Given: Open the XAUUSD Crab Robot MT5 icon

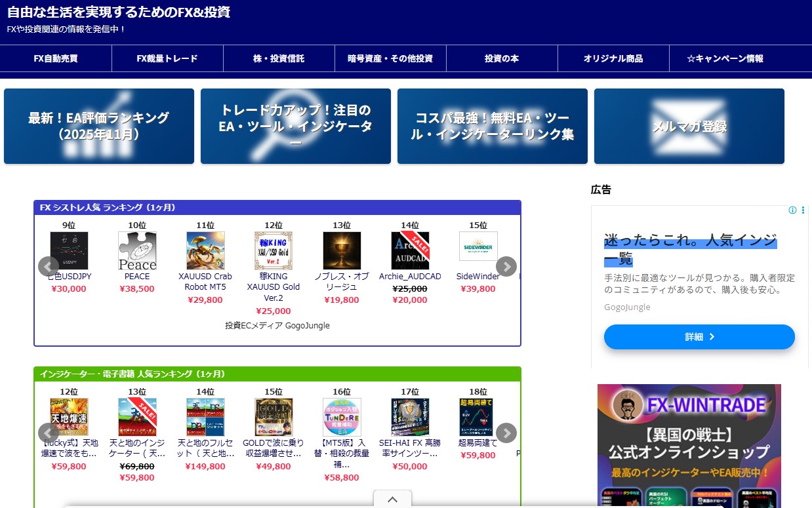Looking at the screenshot, I should 205,250.
